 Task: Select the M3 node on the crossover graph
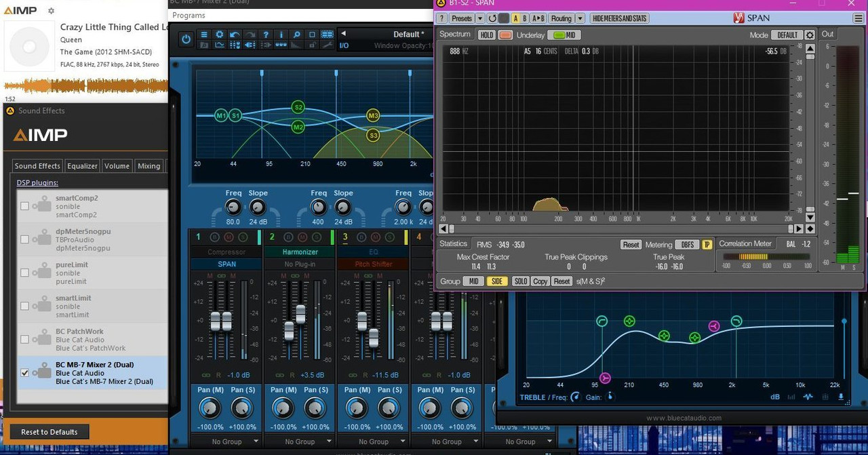pos(373,116)
